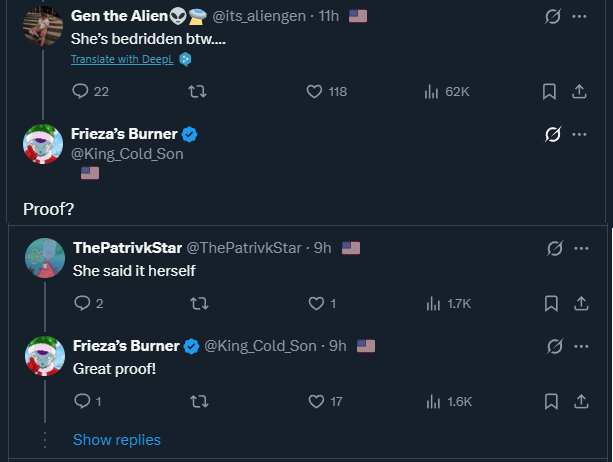Repost Gen the Alien's bedridden tweet
This screenshot has height=462, width=613.
click(x=198, y=92)
